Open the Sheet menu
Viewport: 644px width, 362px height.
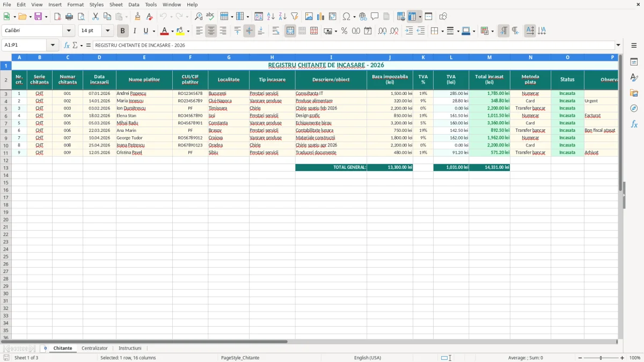(116, 4)
